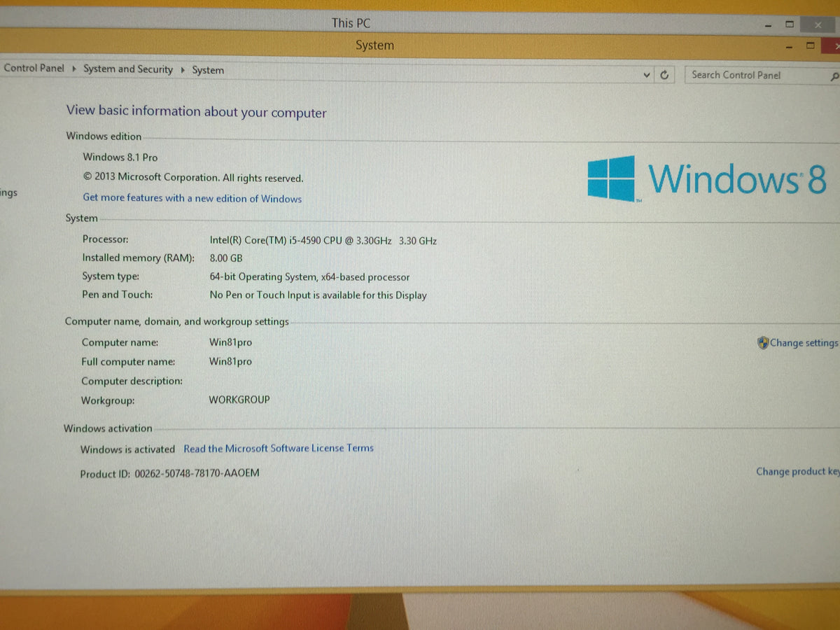
Task: Select the System breadcrumb item
Action: [x=208, y=70]
